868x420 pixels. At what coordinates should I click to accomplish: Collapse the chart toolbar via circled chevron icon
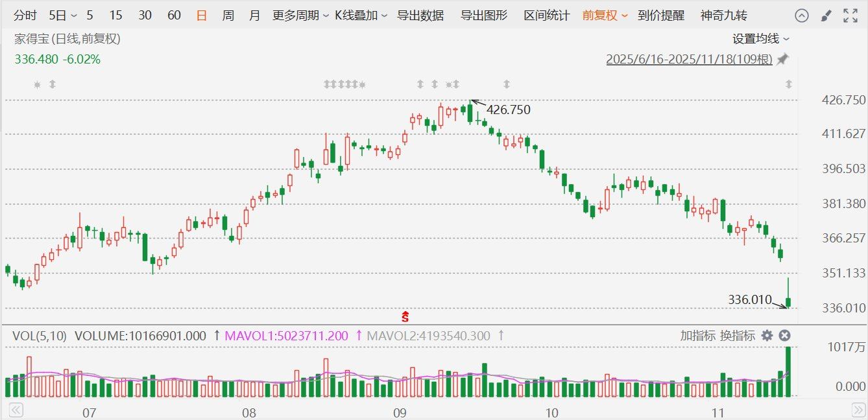802,15
